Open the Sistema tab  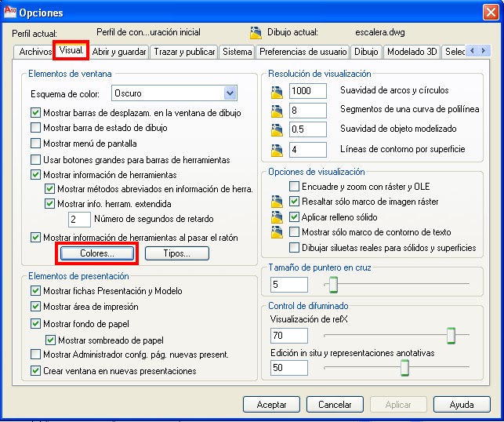coord(237,52)
